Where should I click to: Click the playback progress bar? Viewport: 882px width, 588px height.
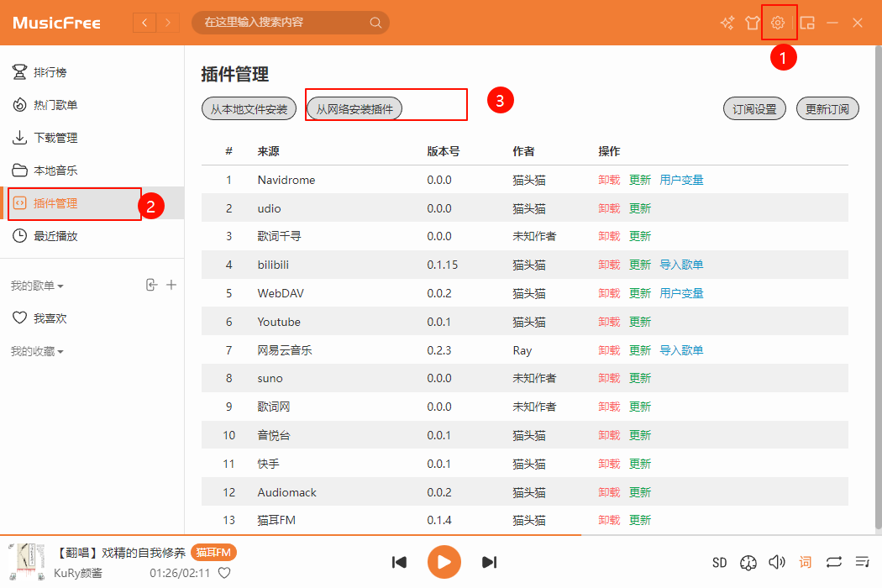336,535
